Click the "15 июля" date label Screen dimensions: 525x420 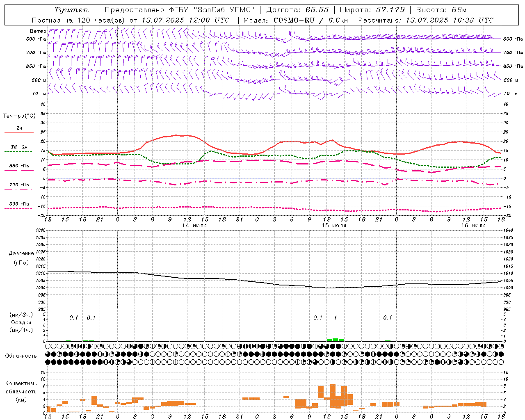pyautogui.click(x=334, y=226)
